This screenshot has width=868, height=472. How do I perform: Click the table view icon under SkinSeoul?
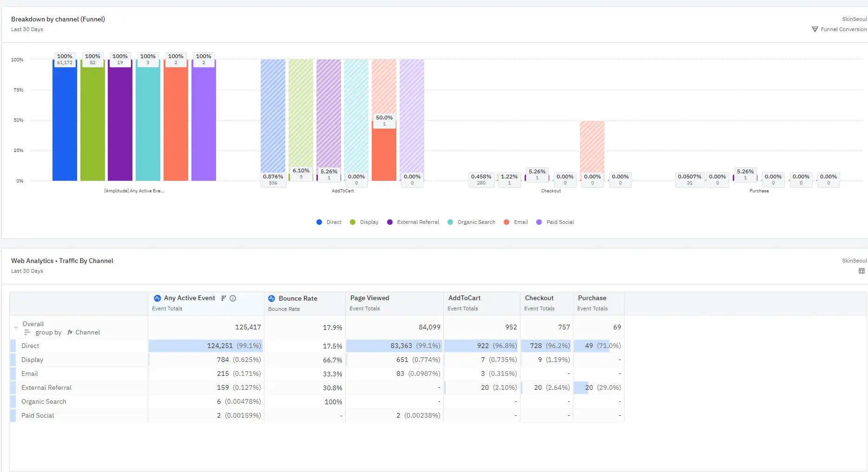pyautogui.click(x=861, y=271)
